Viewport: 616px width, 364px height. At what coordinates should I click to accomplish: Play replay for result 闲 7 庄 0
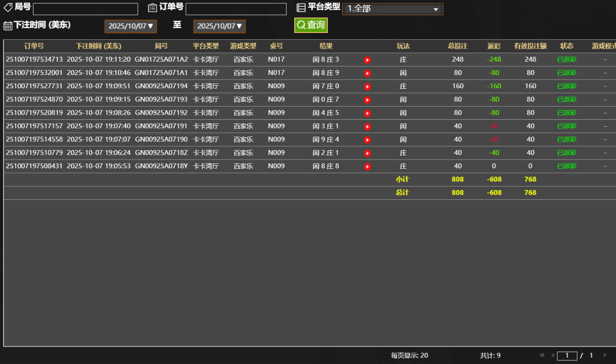pyautogui.click(x=367, y=86)
